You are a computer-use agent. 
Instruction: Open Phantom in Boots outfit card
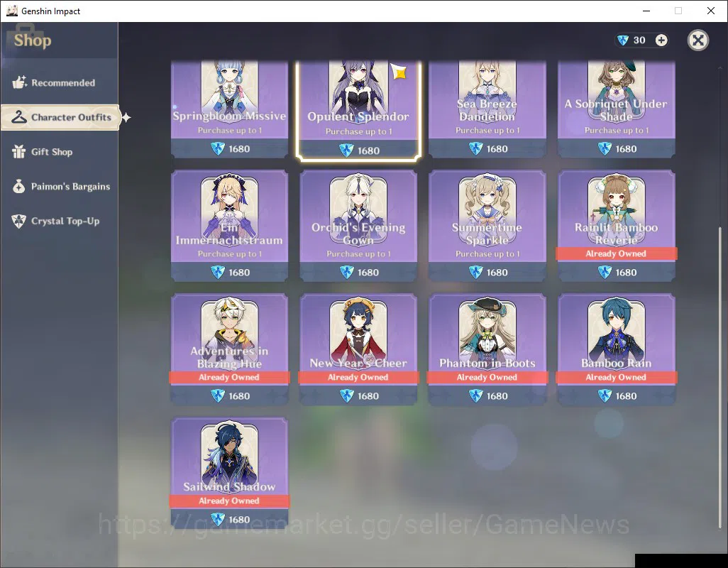coord(487,349)
